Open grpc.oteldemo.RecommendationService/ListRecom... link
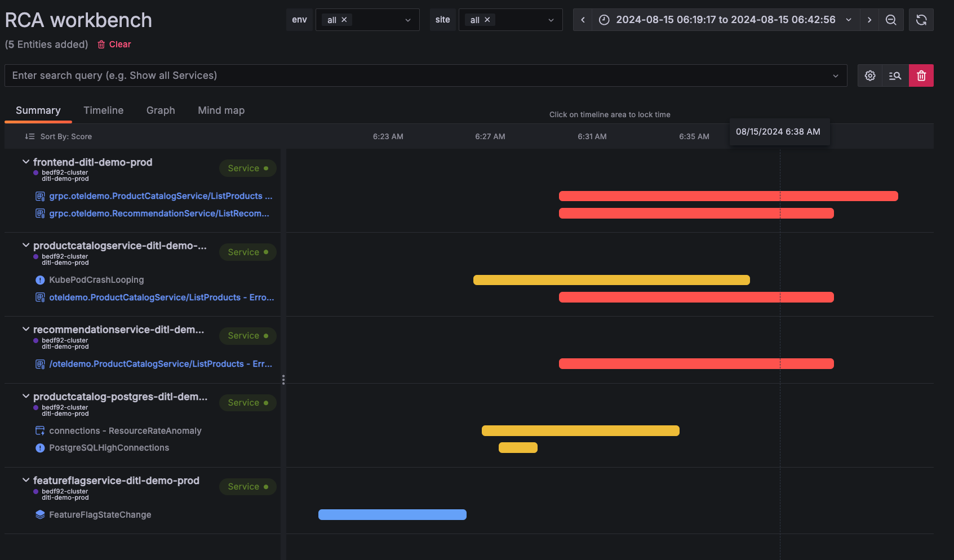Viewport: 954px width, 560px height. 159,213
